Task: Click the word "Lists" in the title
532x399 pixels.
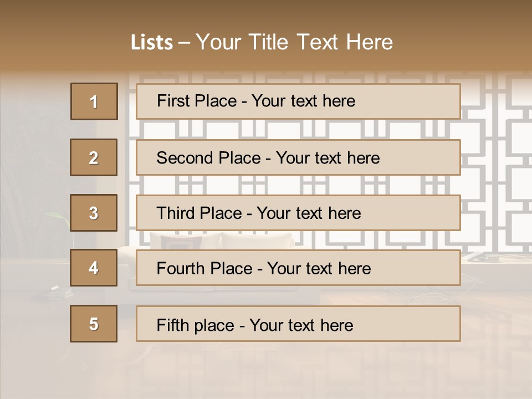Action: [151, 43]
